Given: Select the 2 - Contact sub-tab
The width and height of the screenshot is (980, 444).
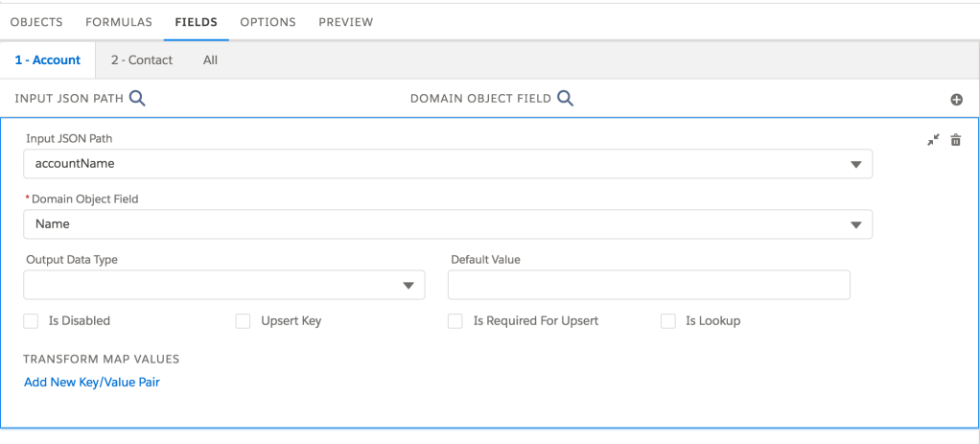Looking at the screenshot, I should click(x=142, y=59).
